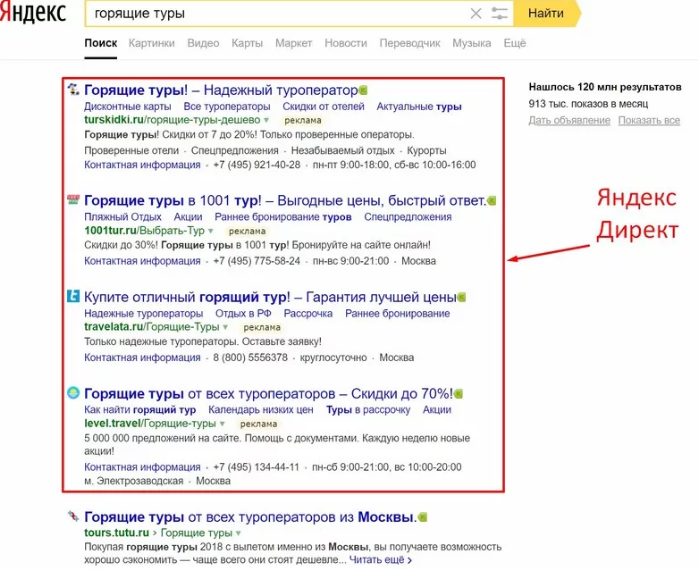This screenshot has width=698, height=569.
Task: Open Отдых в РФ sitelink
Action: pyautogui.click(x=243, y=313)
